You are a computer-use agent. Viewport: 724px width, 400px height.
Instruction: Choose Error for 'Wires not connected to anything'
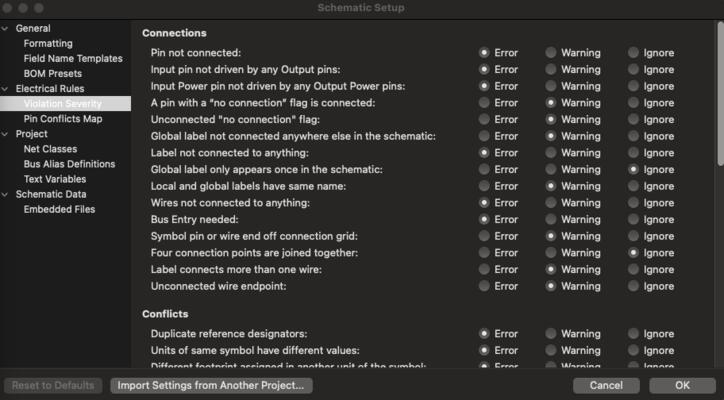pos(485,203)
